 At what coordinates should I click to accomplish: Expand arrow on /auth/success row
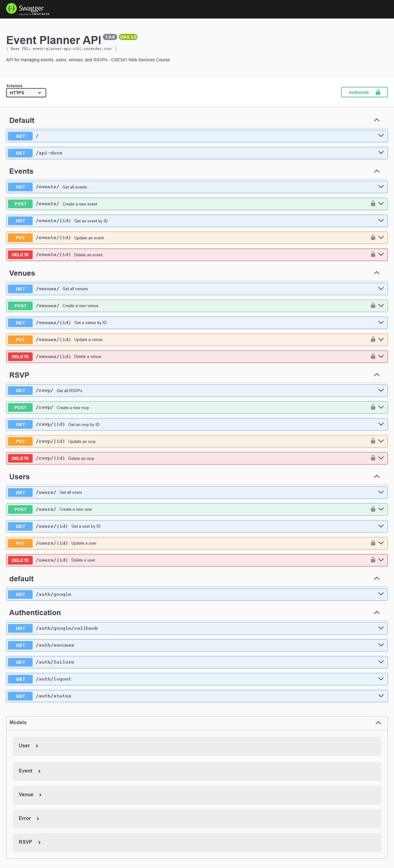381,645
